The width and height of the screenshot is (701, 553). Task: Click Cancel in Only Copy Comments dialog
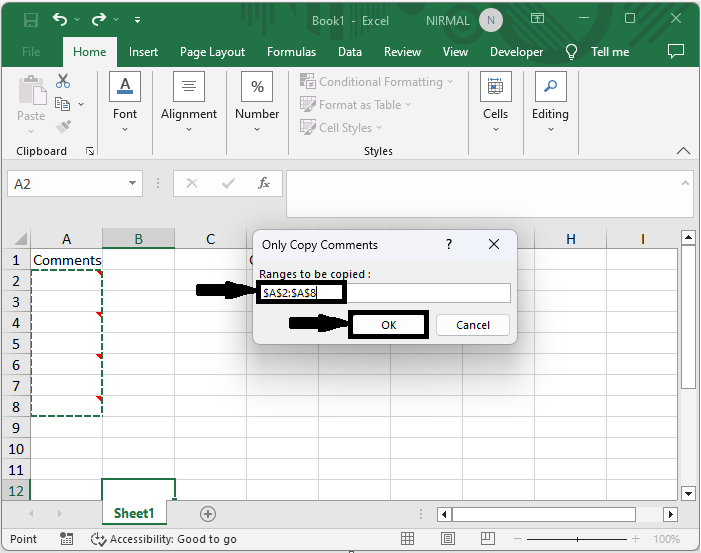tap(473, 325)
